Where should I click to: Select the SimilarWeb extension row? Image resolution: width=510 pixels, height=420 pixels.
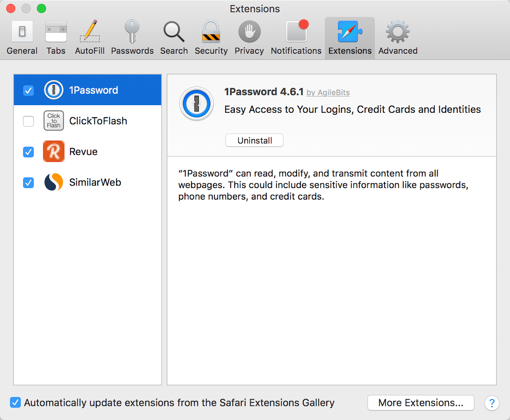pyautogui.click(x=95, y=183)
